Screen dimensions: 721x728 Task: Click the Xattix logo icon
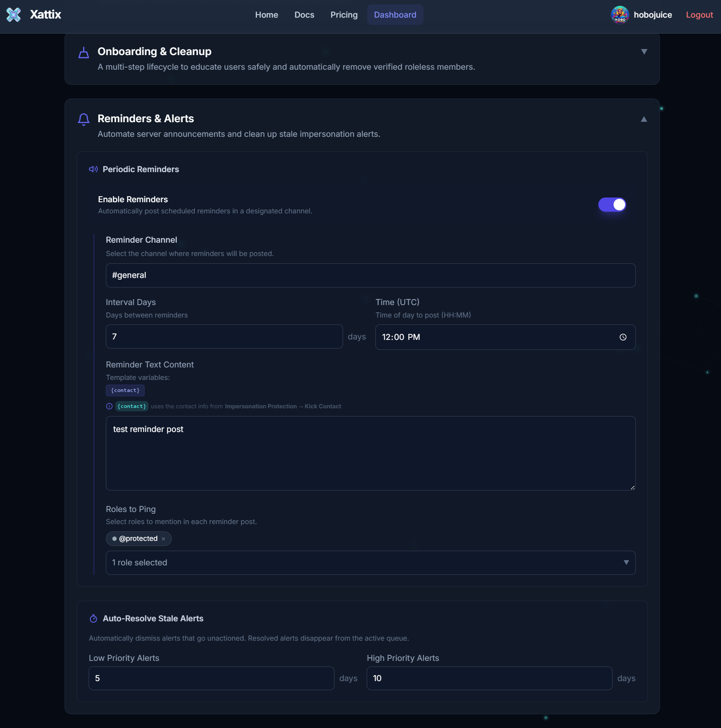[13, 15]
